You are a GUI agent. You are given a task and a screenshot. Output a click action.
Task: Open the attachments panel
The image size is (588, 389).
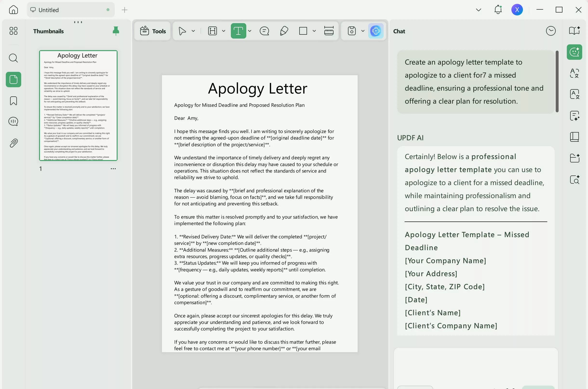pos(13,143)
